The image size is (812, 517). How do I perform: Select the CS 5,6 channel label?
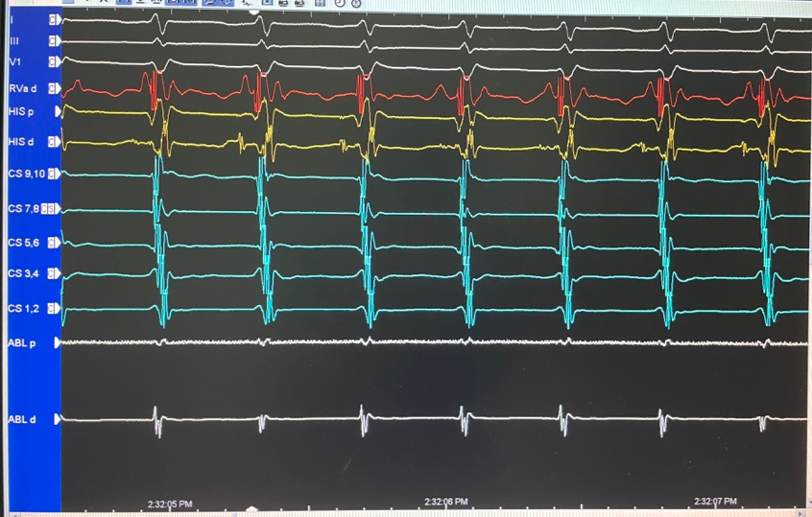23,243
